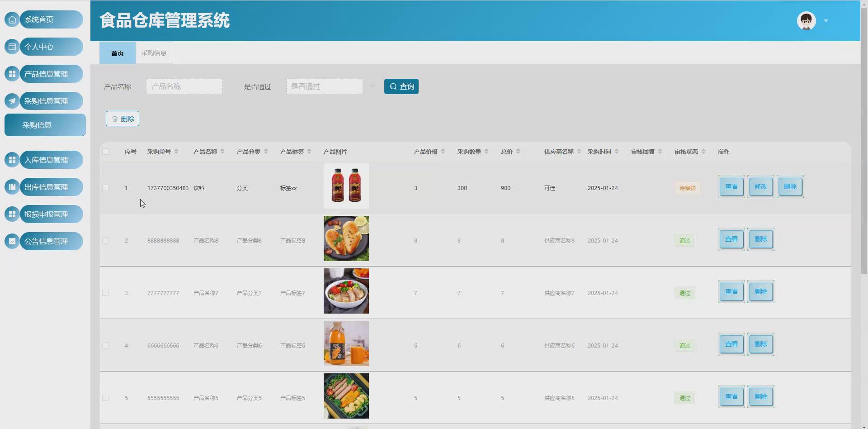Sort table by 产品价格 column arrows

[x=443, y=152]
